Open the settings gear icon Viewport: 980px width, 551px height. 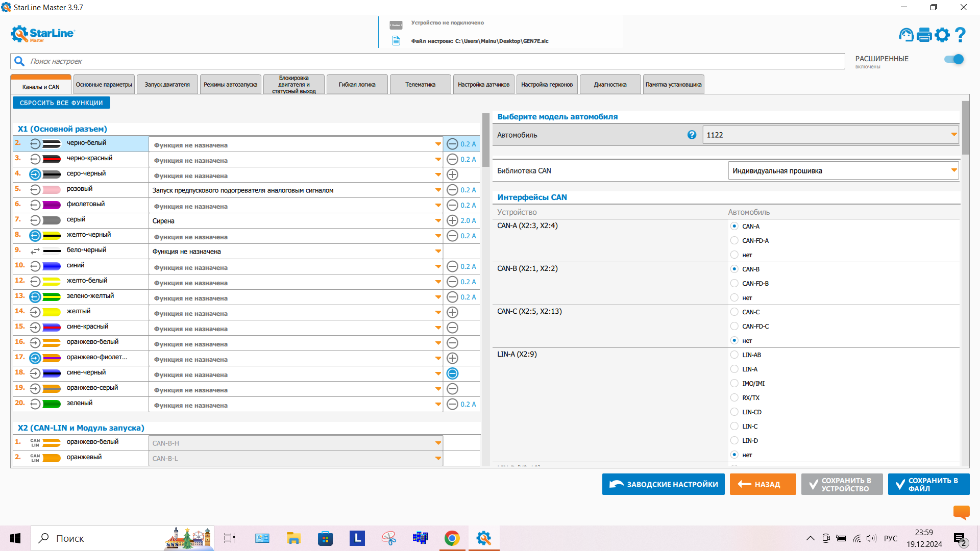point(942,35)
